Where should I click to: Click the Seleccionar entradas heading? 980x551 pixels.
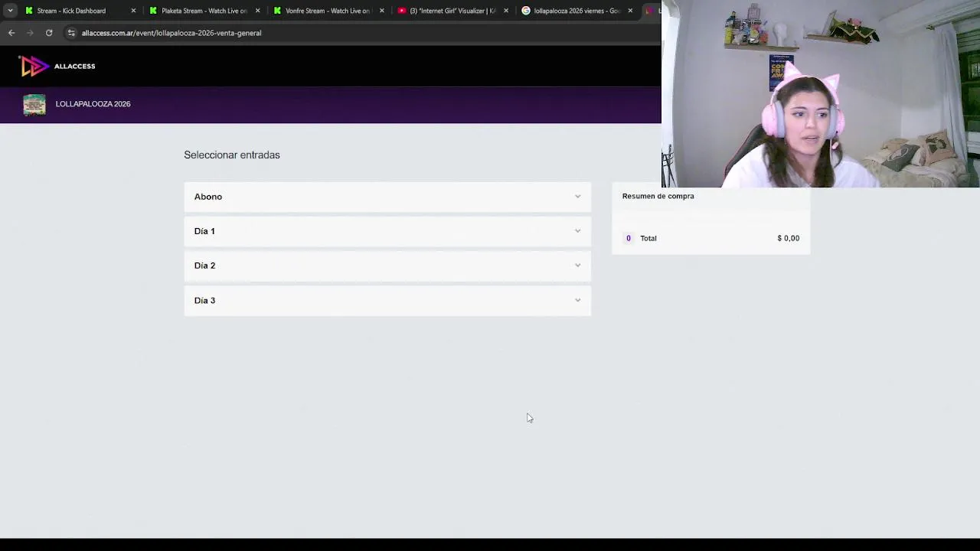pyautogui.click(x=232, y=155)
